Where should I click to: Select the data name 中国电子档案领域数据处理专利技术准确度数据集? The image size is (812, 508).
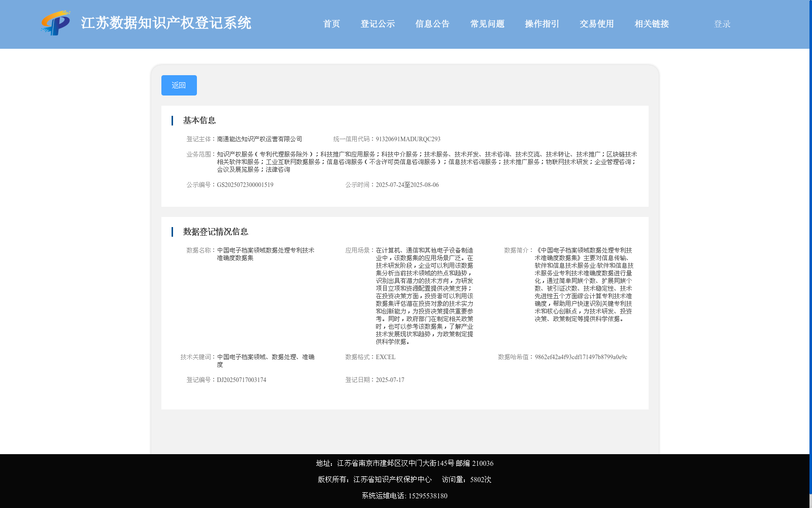(266, 254)
